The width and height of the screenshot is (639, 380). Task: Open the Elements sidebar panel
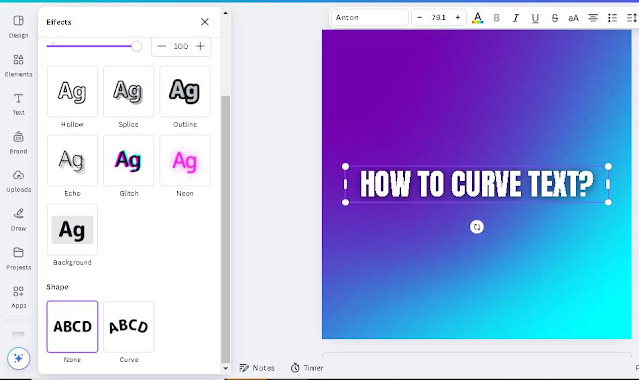pyautogui.click(x=18, y=65)
